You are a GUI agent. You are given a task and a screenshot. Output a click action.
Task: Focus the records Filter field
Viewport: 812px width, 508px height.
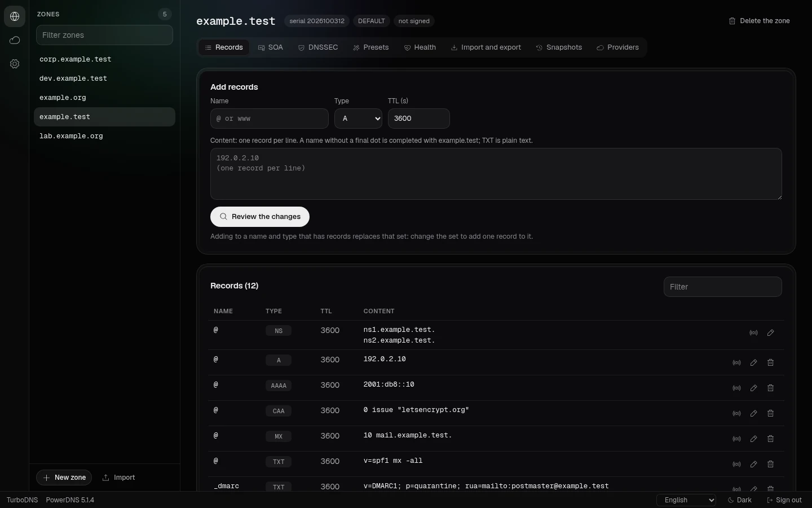point(723,287)
